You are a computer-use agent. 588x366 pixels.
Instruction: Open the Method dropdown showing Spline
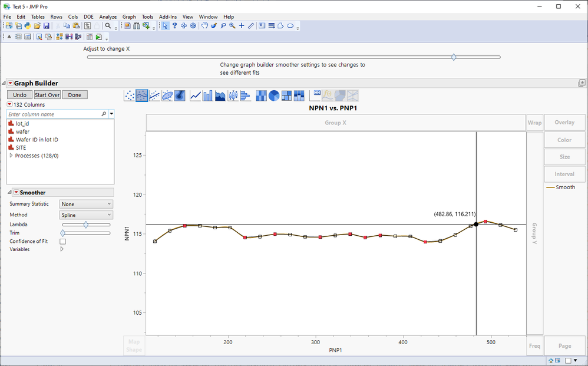point(86,215)
